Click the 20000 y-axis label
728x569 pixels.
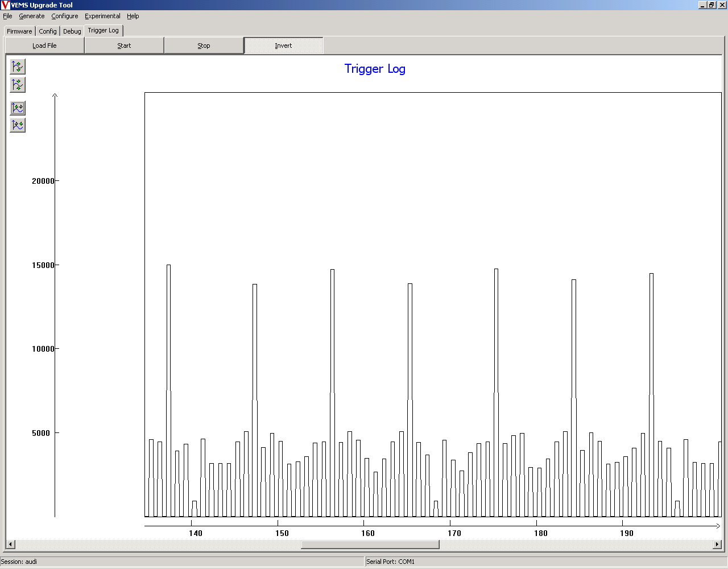[x=43, y=181]
